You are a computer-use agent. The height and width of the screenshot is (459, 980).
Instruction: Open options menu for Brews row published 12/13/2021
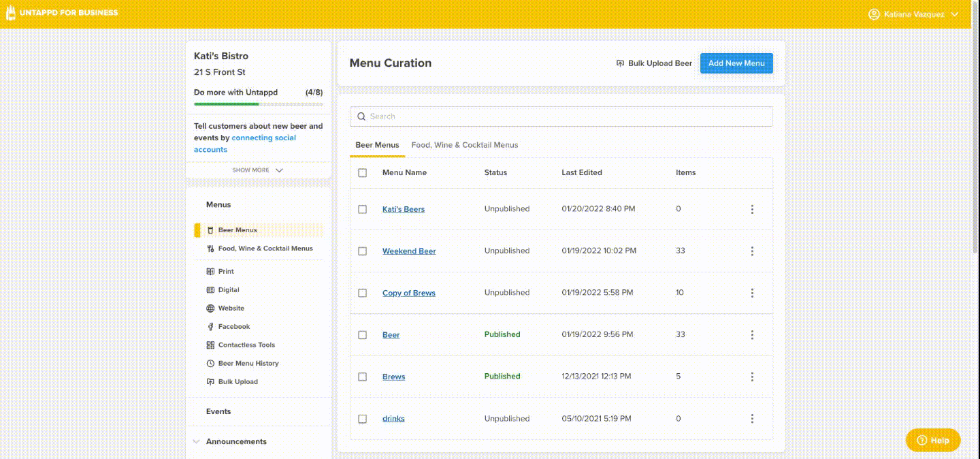[752, 377]
